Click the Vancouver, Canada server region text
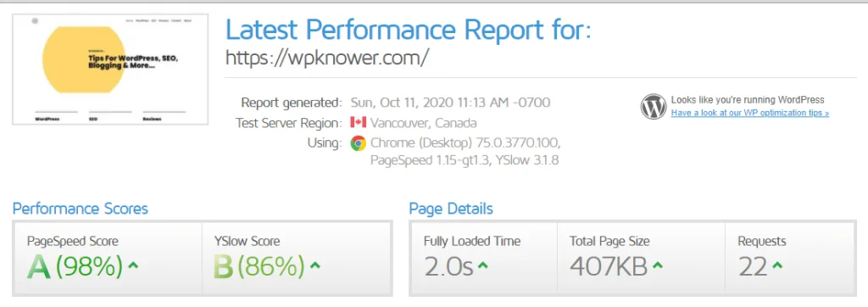The width and height of the screenshot is (868, 307). click(424, 123)
